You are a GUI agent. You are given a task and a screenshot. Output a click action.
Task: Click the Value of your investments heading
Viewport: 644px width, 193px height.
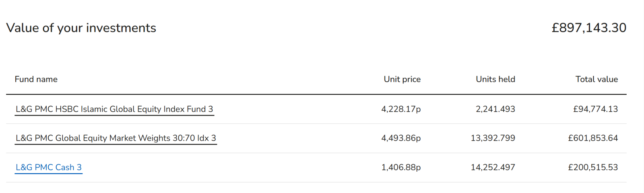coord(81,28)
